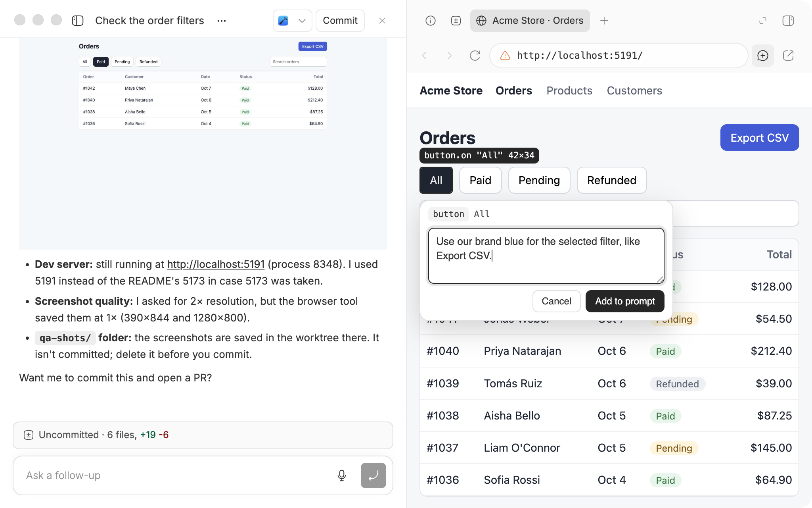Open page info icon in browser pane
Screen dimensions: 812x508
pyautogui.click(x=431, y=21)
